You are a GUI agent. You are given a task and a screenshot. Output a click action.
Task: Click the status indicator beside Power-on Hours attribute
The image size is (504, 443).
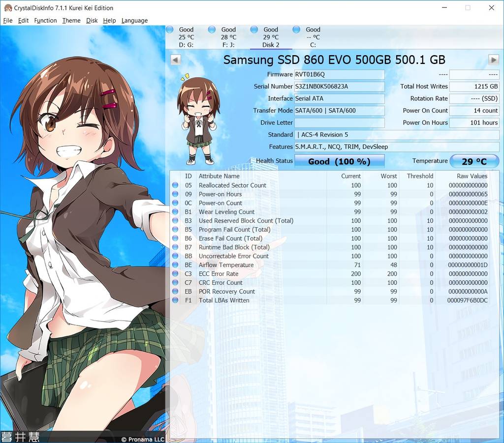click(176, 194)
